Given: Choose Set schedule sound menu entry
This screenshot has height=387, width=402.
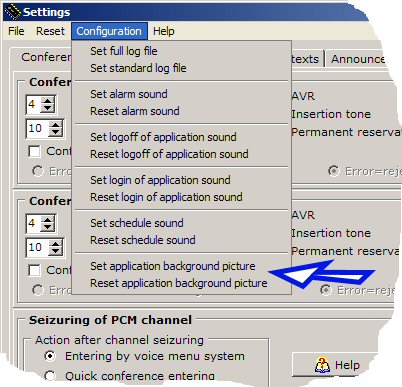Looking at the screenshot, I should 137,223.
